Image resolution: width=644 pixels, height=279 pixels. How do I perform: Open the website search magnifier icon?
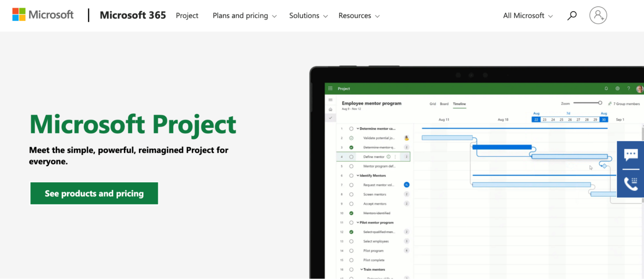572,15
